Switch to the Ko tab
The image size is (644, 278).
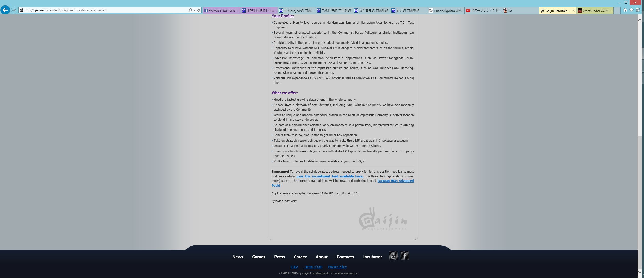[520, 11]
